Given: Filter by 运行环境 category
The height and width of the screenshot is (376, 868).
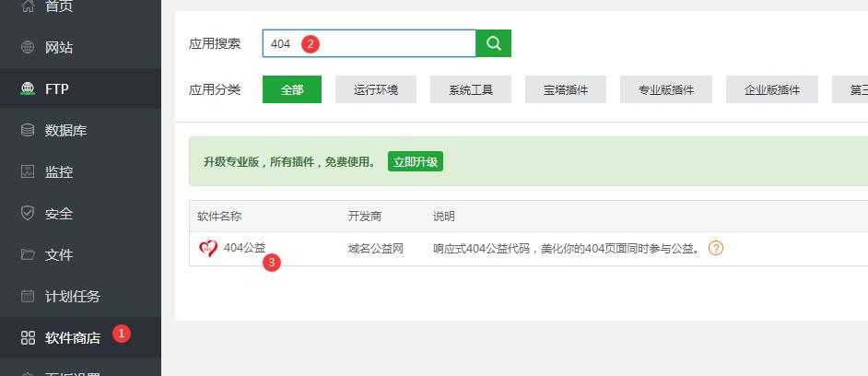Looking at the screenshot, I should (375, 89).
